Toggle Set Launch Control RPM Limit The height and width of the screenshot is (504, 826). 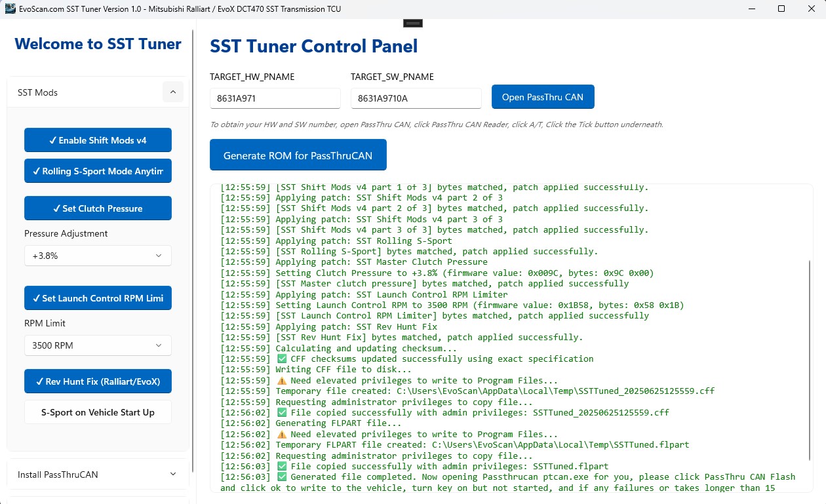click(98, 298)
